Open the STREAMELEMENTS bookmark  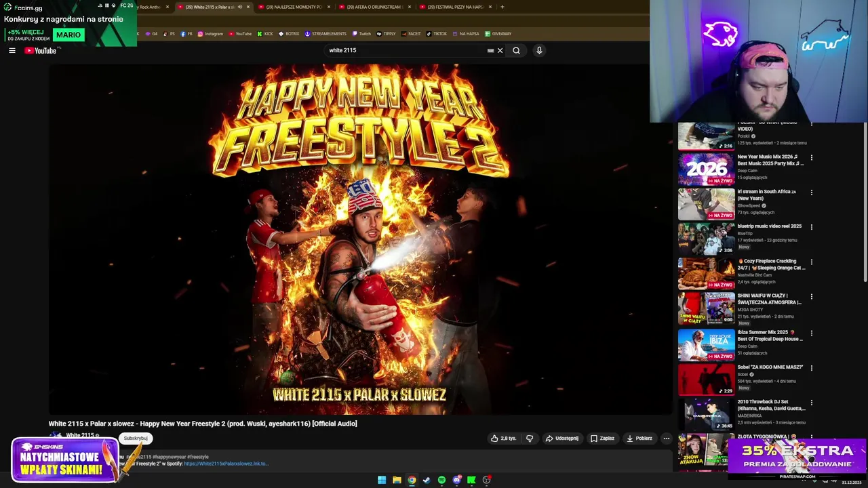pyautogui.click(x=325, y=33)
